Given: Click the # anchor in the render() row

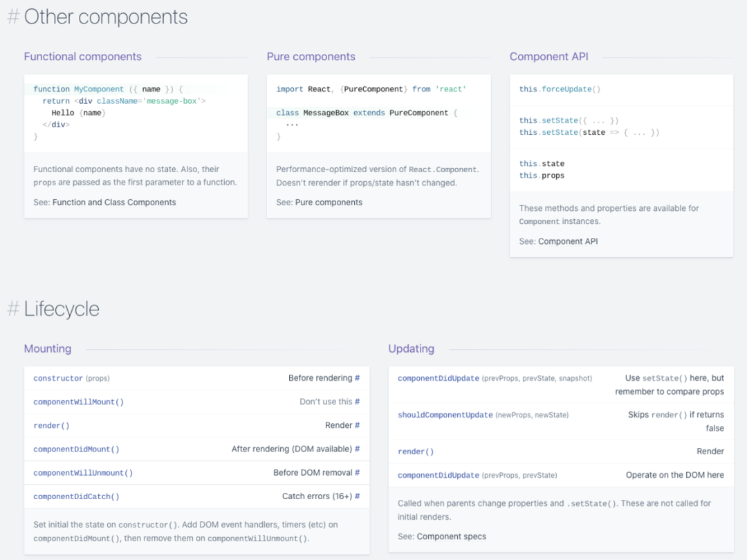Looking at the screenshot, I should pyautogui.click(x=358, y=425).
